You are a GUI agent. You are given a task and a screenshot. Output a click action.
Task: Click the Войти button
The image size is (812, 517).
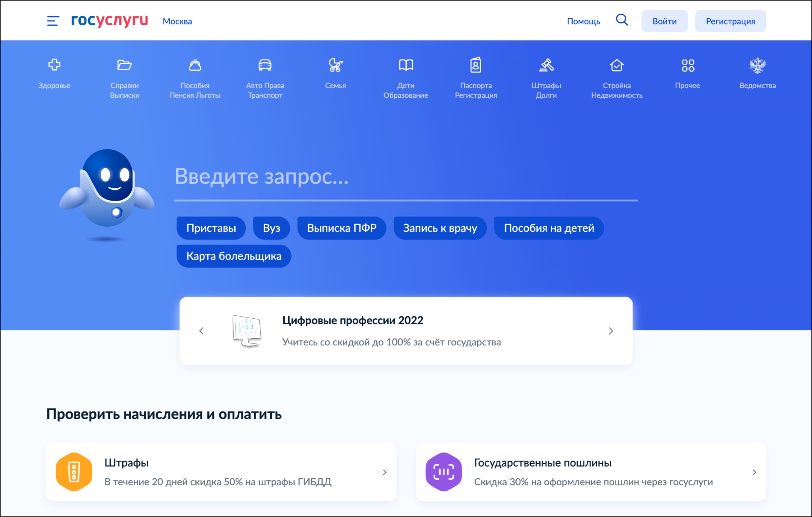click(664, 21)
